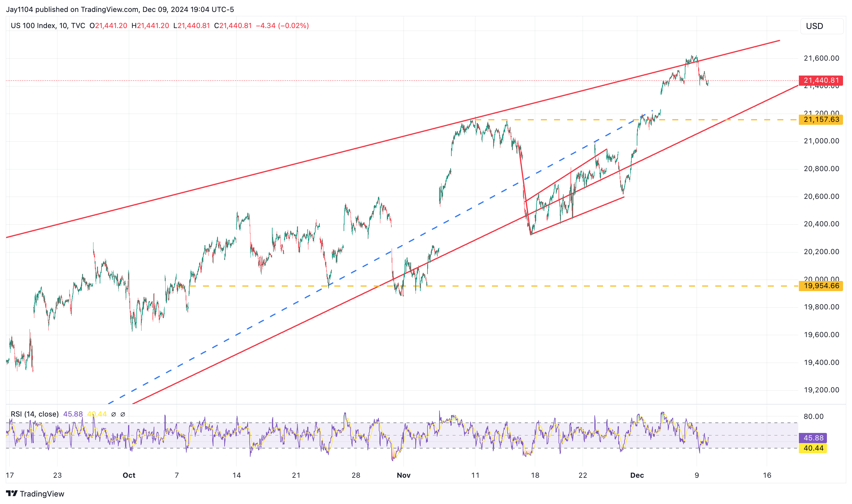The width and height of the screenshot is (852, 504).
Task: Click the 19,954.66 yellow price label
Action: (821, 286)
